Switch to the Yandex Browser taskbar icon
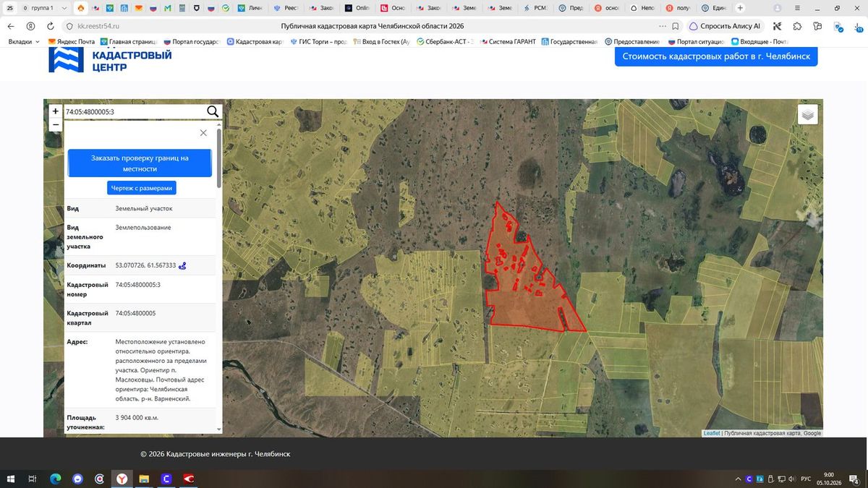This screenshot has width=868, height=488. click(122, 479)
